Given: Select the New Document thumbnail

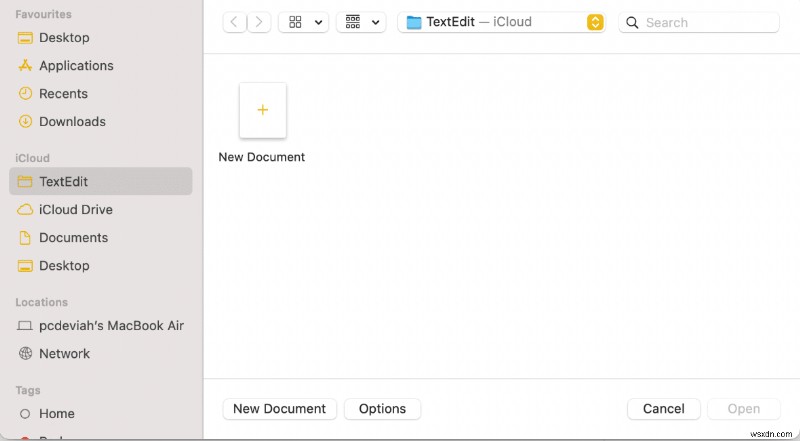Looking at the screenshot, I should coord(262,111).
